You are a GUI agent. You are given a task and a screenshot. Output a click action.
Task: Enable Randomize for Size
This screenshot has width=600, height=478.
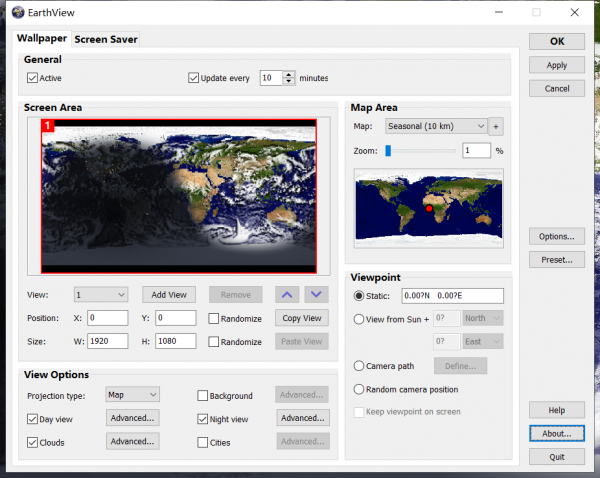[214, 342]
